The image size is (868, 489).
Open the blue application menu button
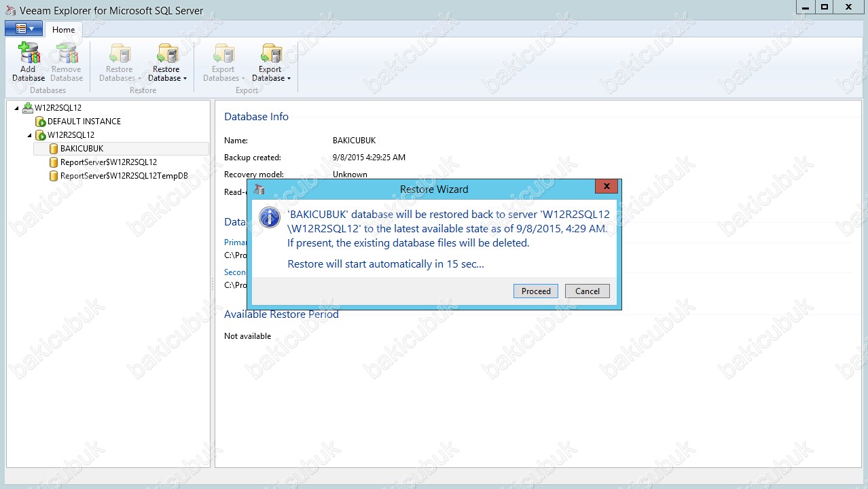click(24, 29)
